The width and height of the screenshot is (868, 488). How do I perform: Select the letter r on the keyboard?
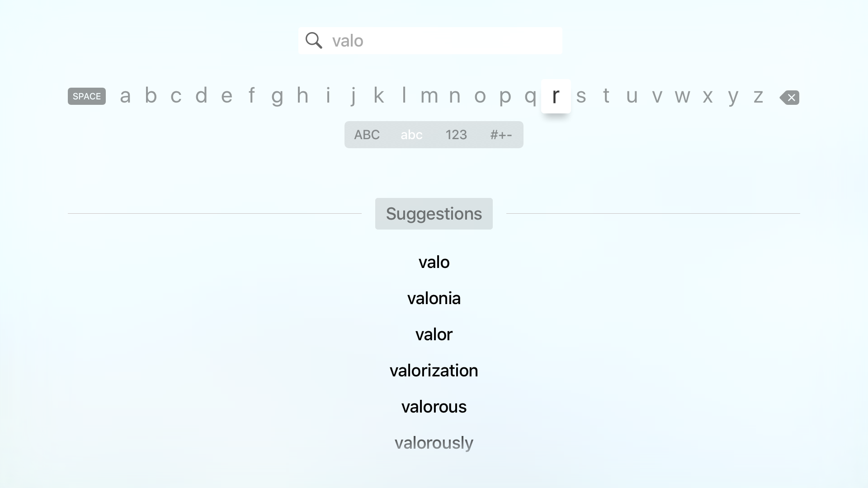[x=556, y=96]
